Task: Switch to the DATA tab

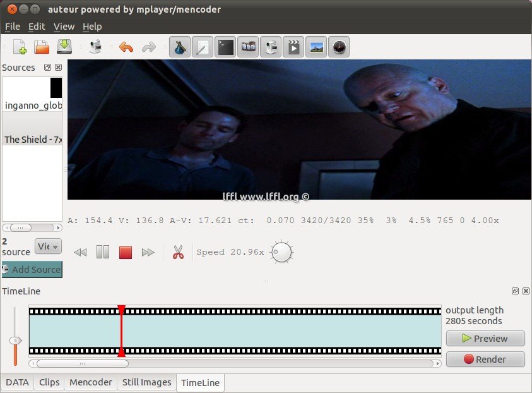Action: coord(17,382)
